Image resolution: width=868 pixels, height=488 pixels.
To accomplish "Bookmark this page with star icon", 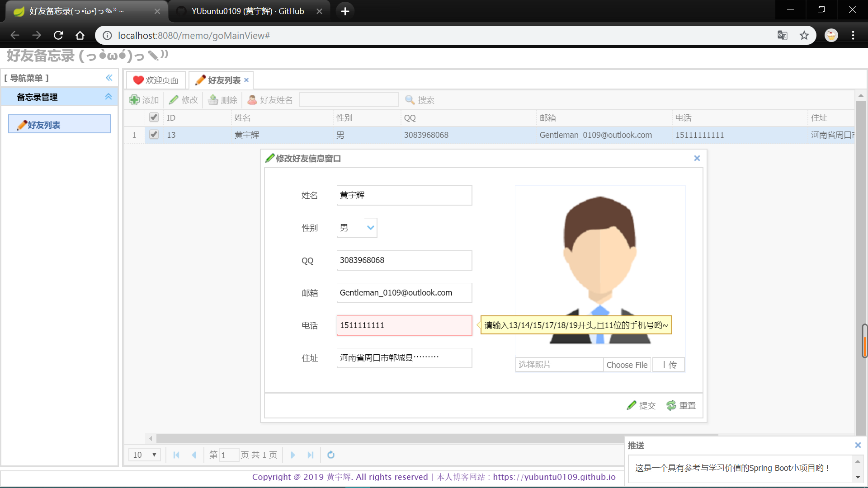I will click(804, 35).
